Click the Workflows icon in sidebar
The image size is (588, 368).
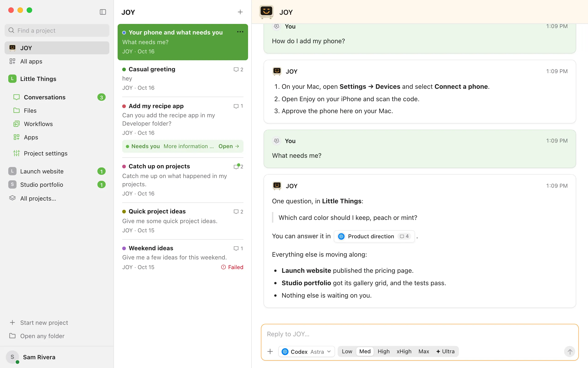pyautogui.click(x=16, y=124)
